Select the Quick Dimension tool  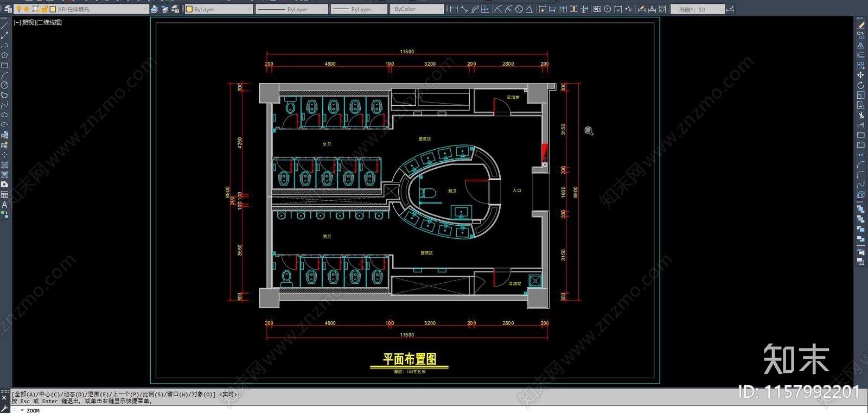(542, 9)
